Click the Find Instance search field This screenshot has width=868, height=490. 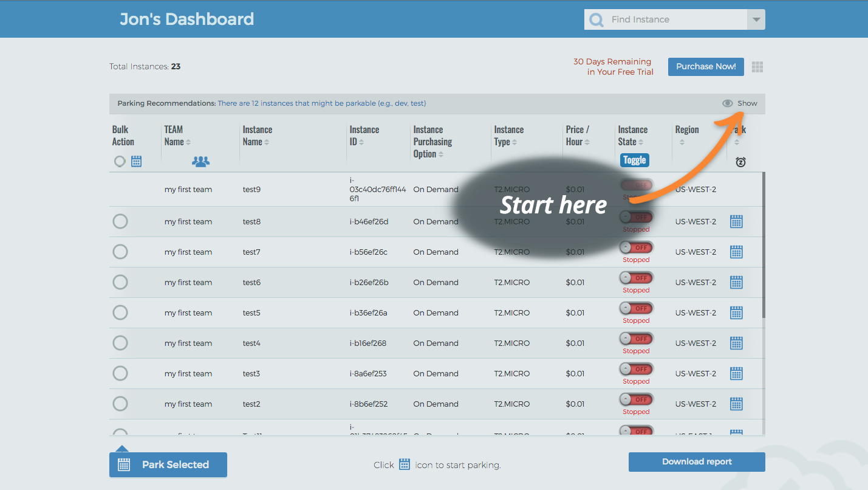point(674,19)
